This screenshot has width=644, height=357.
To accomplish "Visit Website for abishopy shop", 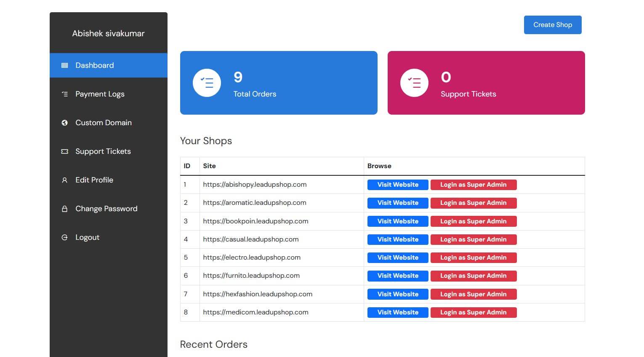I will pyautogui.click(x=398, y=185).
